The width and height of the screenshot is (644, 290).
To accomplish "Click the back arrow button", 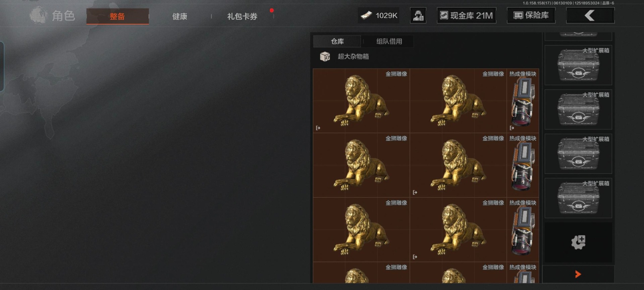I will (x=590, y=15).
